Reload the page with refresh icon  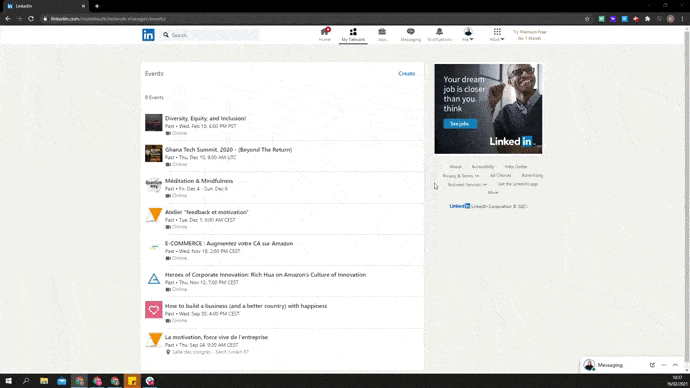(31, 19)
